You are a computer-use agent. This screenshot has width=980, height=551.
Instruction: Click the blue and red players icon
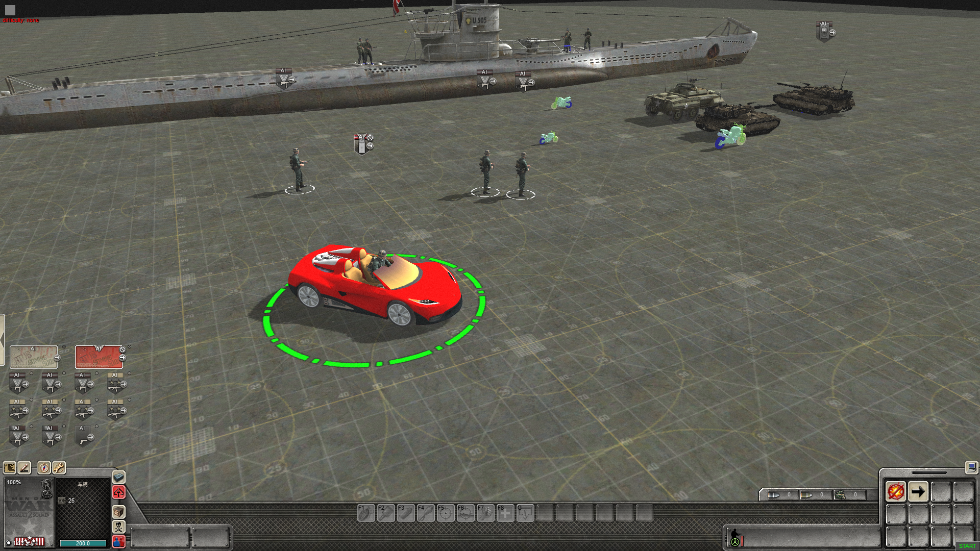click(118, 541)
